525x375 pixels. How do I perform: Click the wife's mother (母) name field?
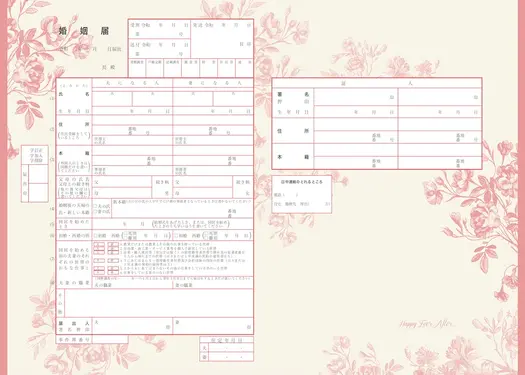click(203, 193)
